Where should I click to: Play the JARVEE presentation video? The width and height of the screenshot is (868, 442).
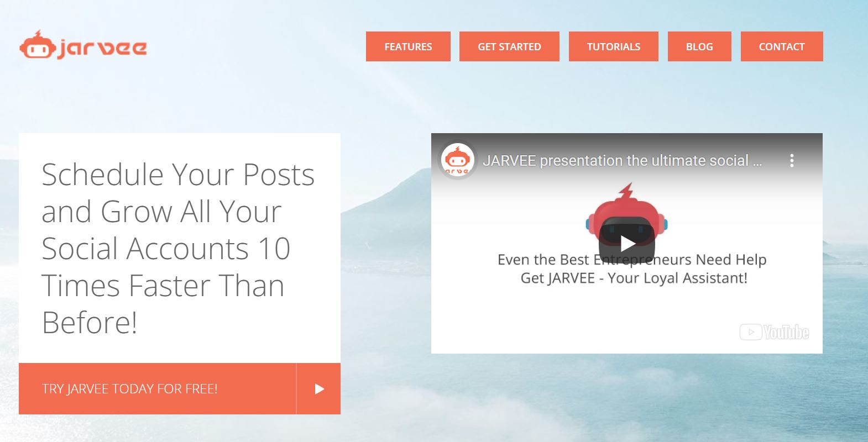coord(627,243)
